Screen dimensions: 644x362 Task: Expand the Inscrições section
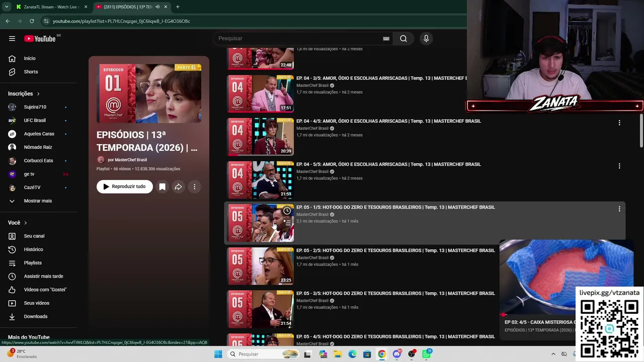[24, 94]
